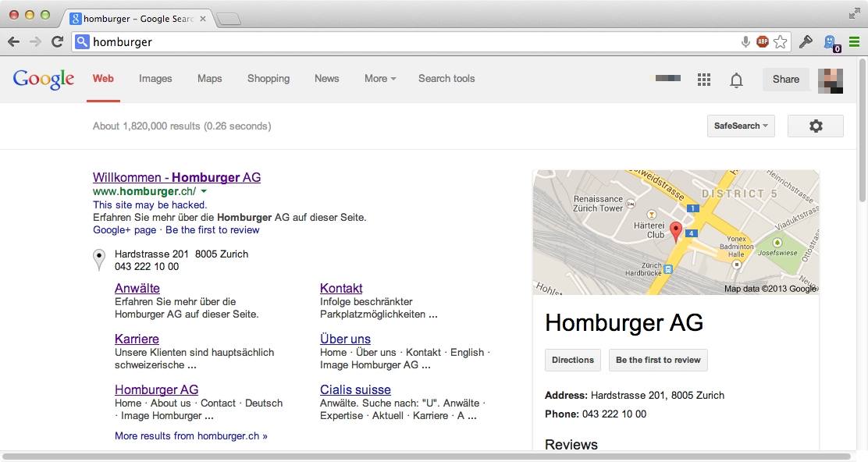The image size is (868, 462).
Task: Click the address bar containing 'homburger'
Action: (x=406, y=42)
